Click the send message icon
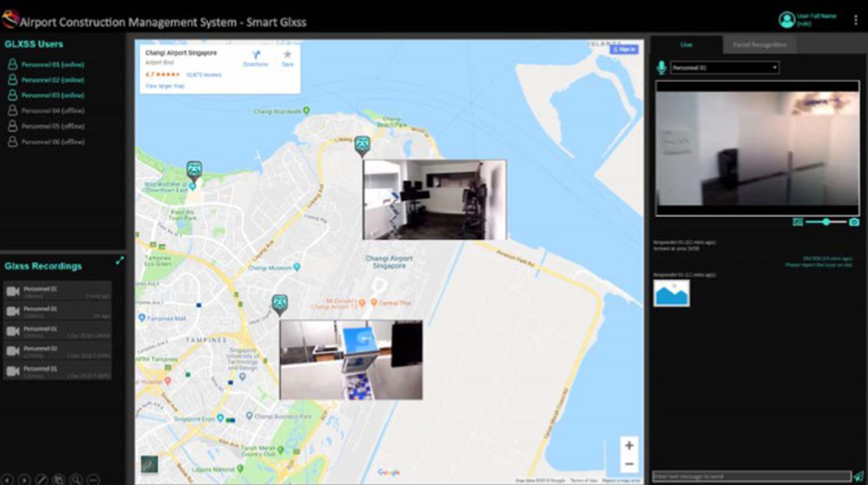 (858, 476)
